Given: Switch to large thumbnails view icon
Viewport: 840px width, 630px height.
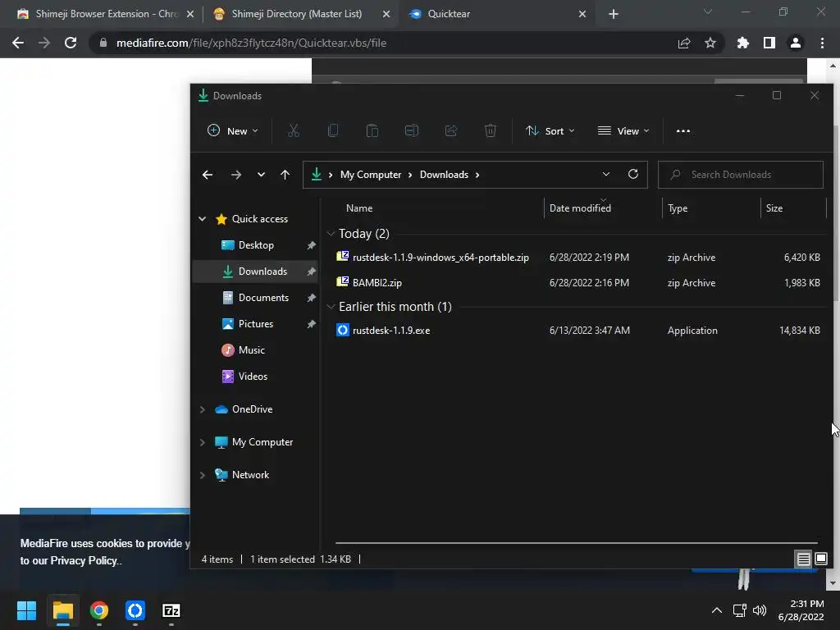Looking at the screenshot, I should [x=820, y=559].
